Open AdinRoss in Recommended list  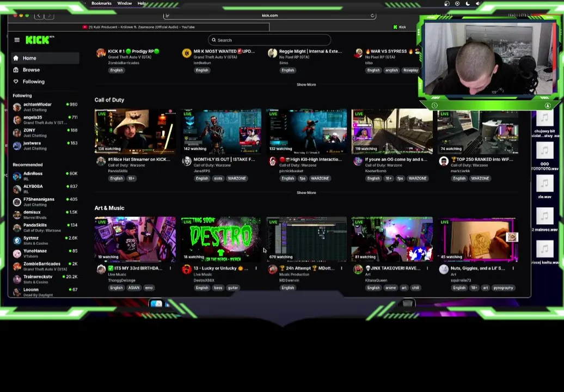pyautogui.click(x=45, y=176)
